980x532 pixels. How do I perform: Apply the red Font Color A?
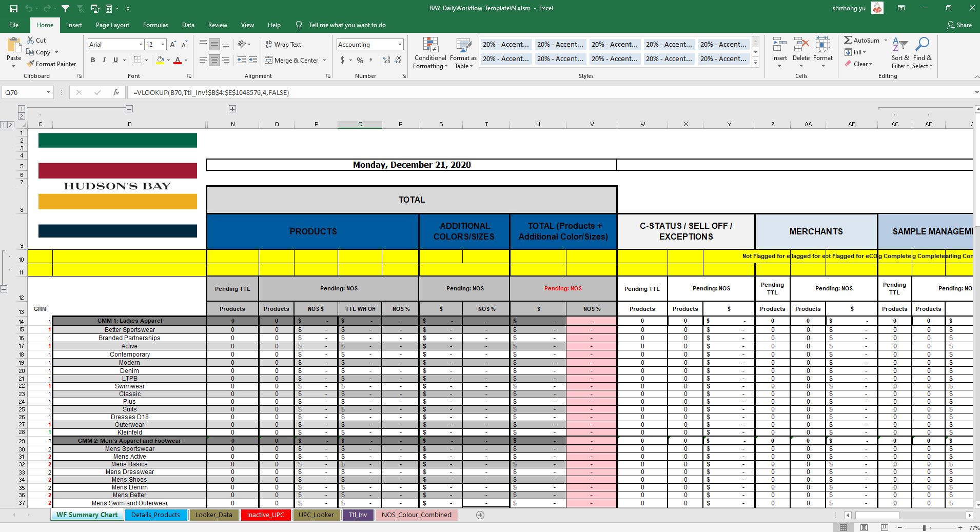click(x=178, y=60)
